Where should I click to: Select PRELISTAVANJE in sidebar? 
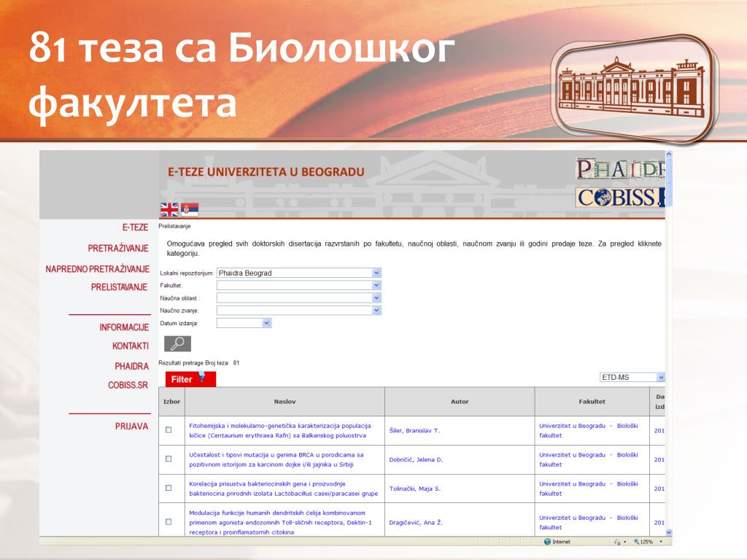point(119,287)
